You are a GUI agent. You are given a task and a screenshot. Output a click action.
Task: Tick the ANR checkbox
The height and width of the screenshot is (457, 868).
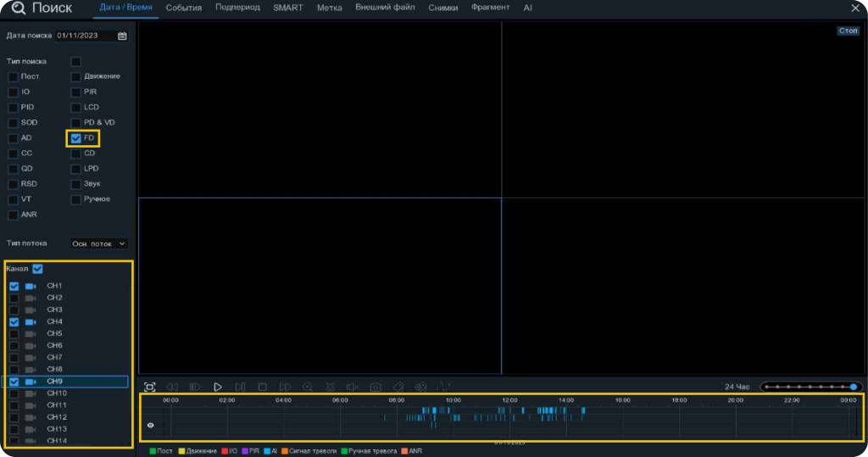(13, 215)
